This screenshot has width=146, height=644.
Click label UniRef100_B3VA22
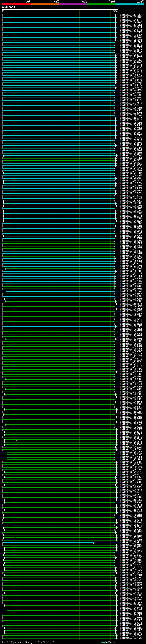(x=131, y=638)
